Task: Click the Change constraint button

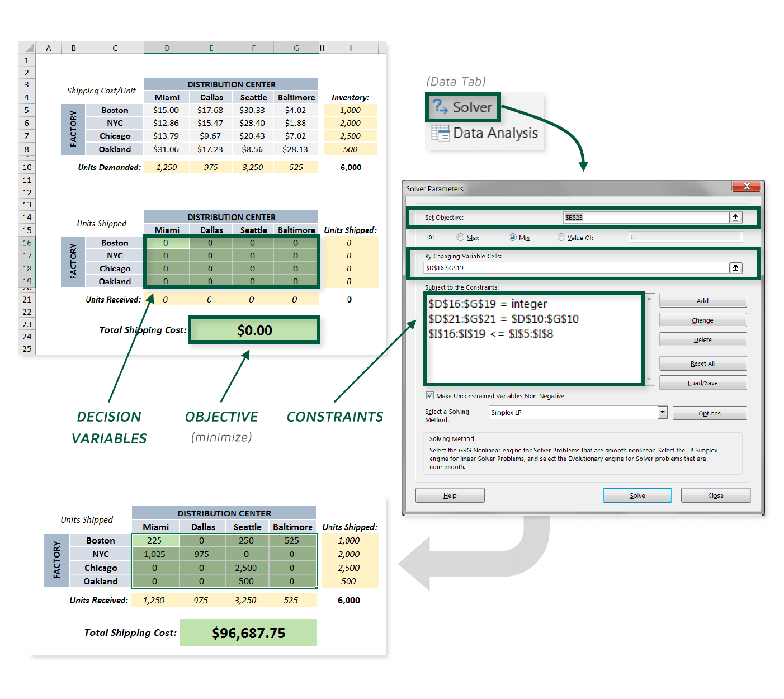Action: [703, 320]
